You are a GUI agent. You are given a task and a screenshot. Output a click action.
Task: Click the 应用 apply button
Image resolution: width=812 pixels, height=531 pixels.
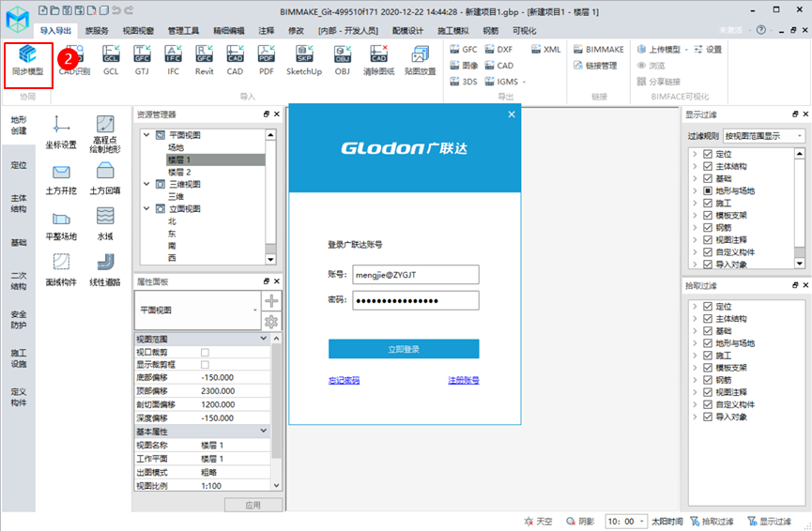click(253, 505)
